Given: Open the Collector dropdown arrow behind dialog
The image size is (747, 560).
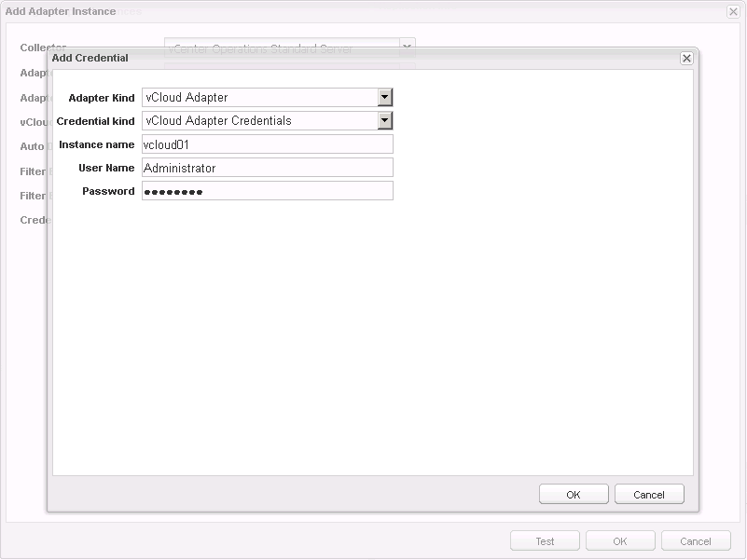Looking at the screenshot, I should coord(407,45).
